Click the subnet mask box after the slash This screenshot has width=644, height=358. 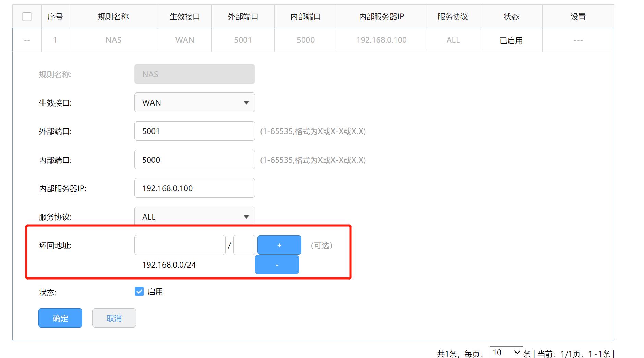[244, 245]
